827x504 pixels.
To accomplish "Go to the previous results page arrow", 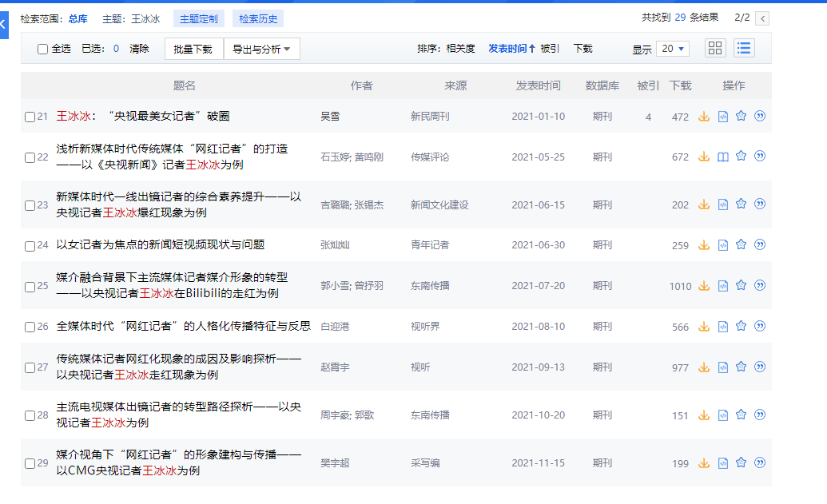I will point(762,18).
